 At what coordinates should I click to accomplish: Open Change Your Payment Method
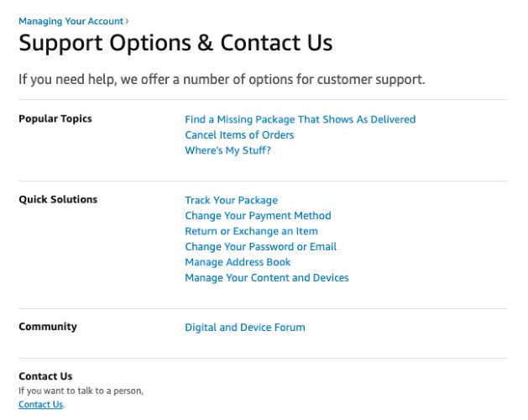(x=258, y=215)
